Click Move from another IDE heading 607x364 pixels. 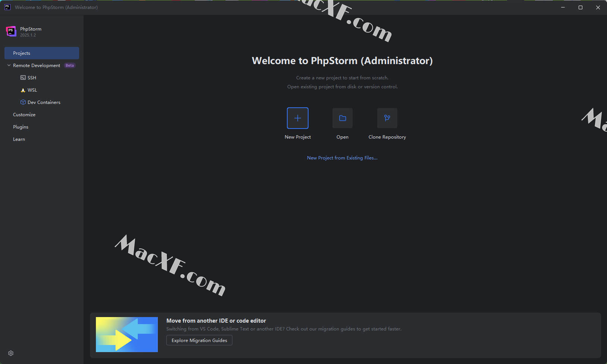tap(216, 320)
